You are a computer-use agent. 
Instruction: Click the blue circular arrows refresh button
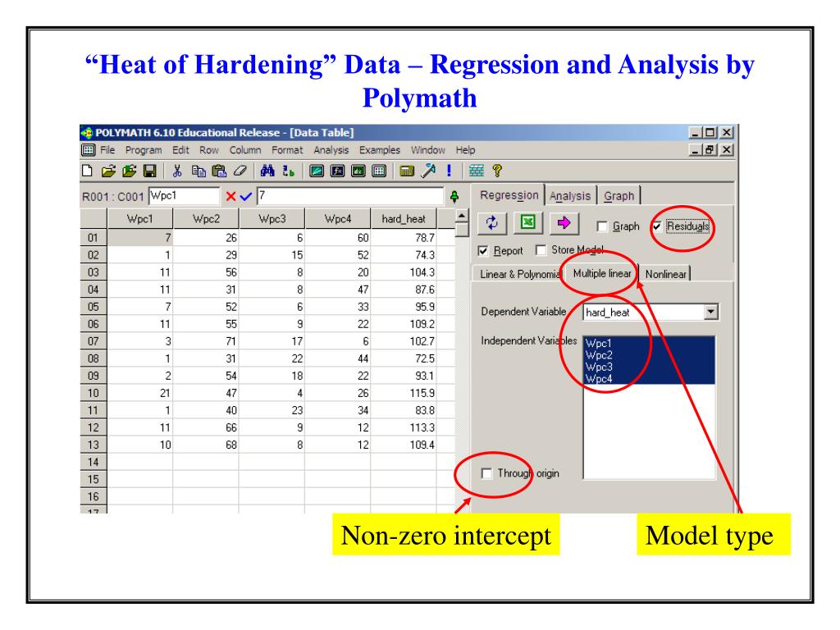[492, 222]
